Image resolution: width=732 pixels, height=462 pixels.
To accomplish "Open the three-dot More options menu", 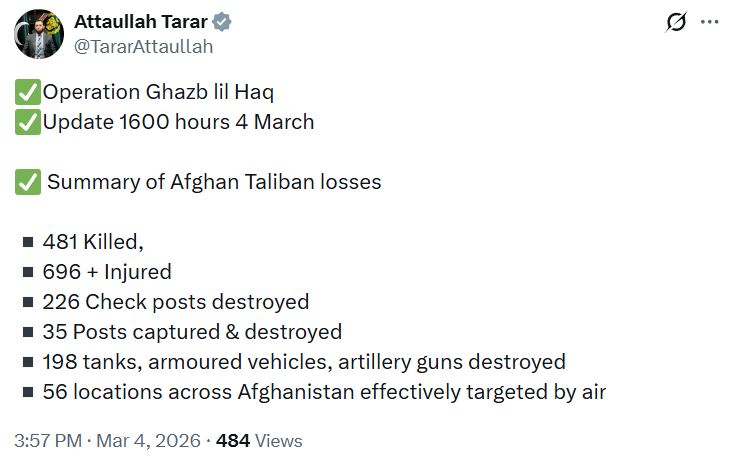I will (x=710, y=22).
